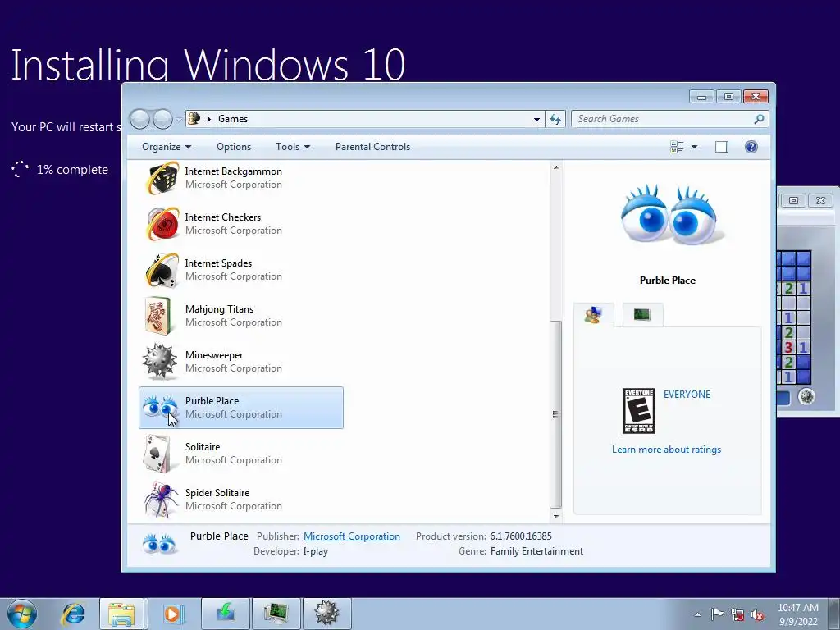Open the Organize dropdown menu
This screenshot has width=840, height=630.
[166, 147]
